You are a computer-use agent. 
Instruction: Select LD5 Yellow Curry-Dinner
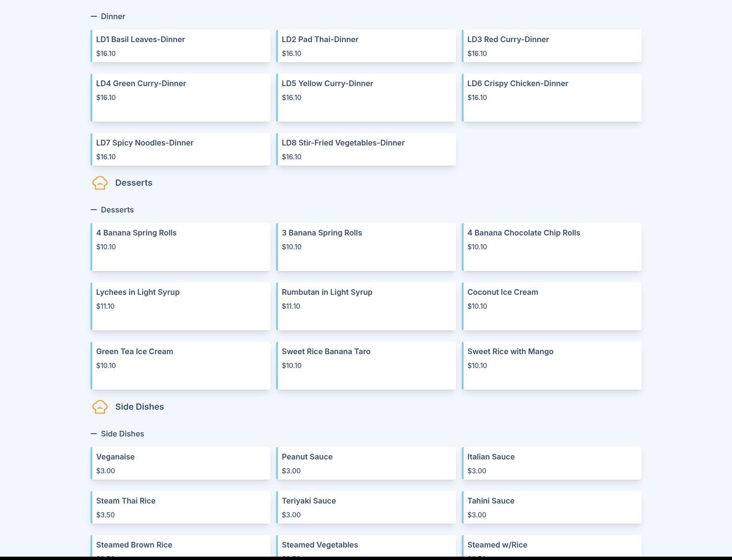click(366, 98)
